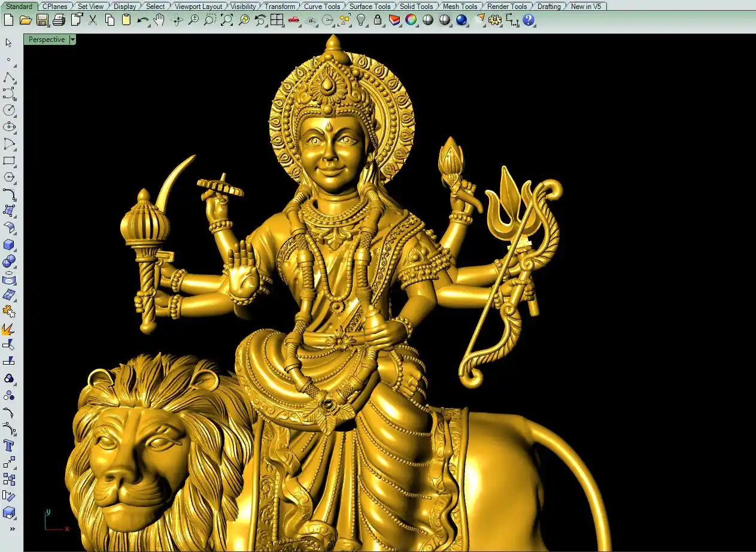Click the Polygon tool icon
The image size is (756, 552).
[x=9, y=177]
